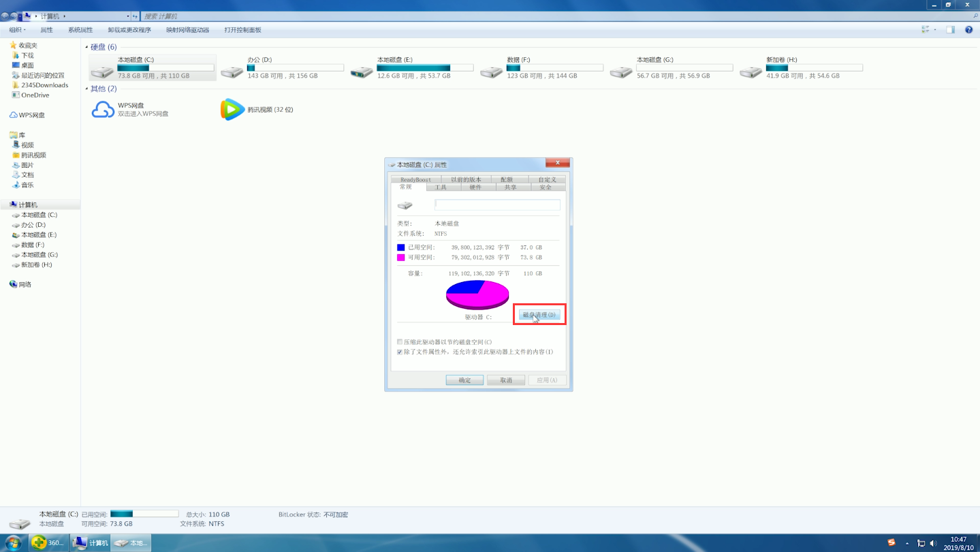Collapse the 其他 (2) group

pos(86,89)
